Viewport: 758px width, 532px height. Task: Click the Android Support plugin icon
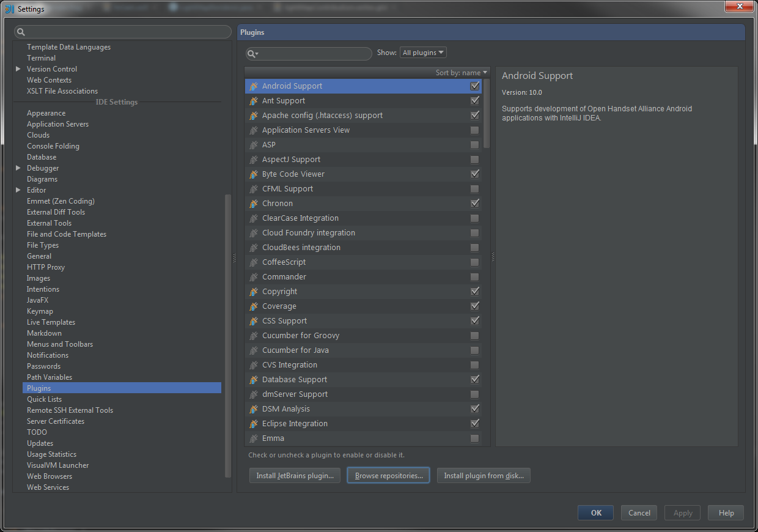coord(254,86)
